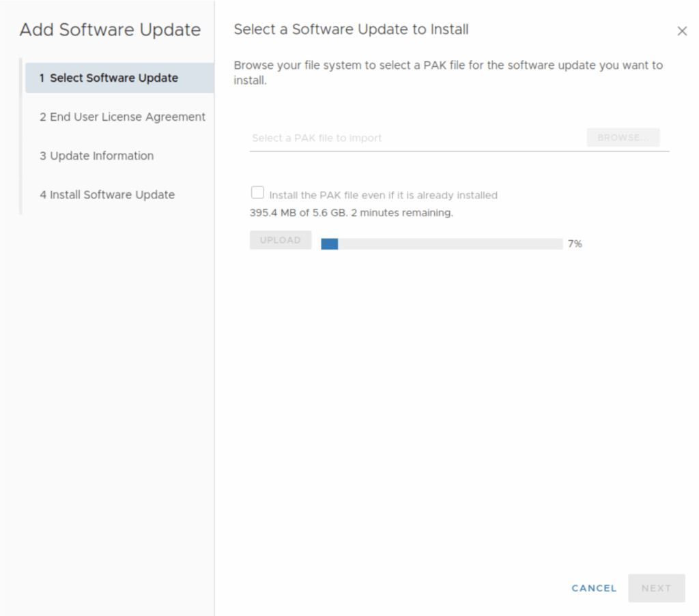Jump to Install Software Update step
The width and height of the screenshot is (699, 616).
107,194
